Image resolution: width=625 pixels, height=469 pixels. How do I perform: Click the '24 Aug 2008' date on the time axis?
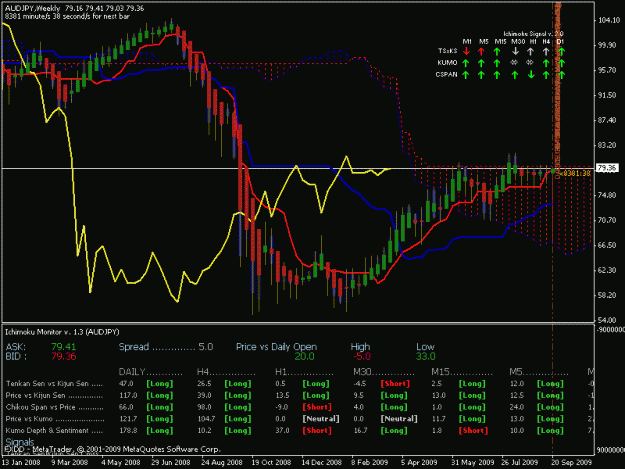pyautogui.click(x=222, y=463)
